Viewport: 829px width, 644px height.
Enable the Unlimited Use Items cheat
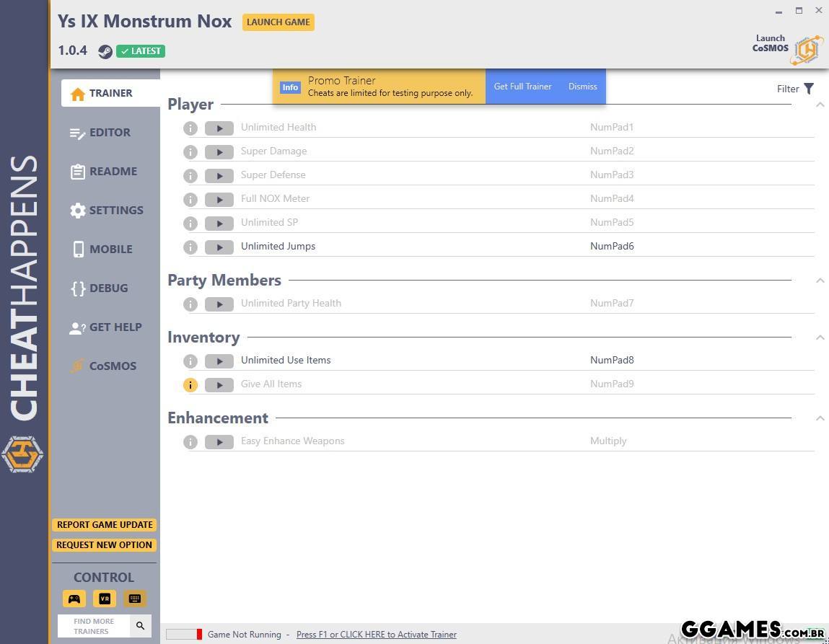tap(219, 361)
